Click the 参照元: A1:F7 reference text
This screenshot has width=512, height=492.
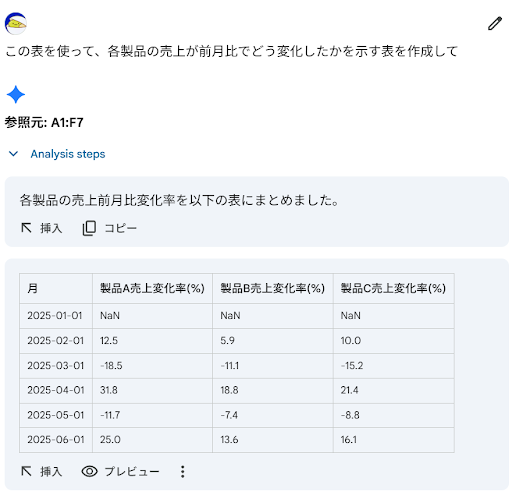(x=44, y=123)
